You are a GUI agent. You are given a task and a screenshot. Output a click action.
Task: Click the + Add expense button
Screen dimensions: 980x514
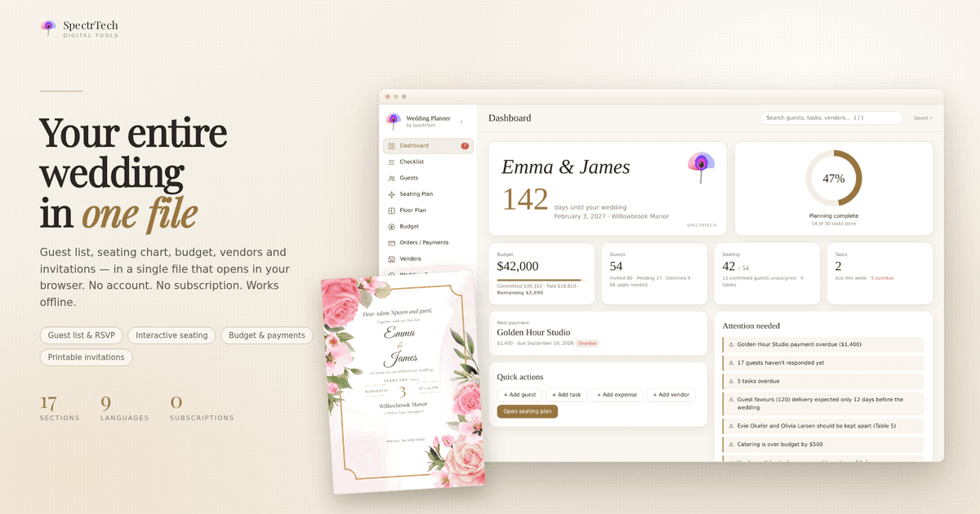pyautogui.click(x=617, y=395)
